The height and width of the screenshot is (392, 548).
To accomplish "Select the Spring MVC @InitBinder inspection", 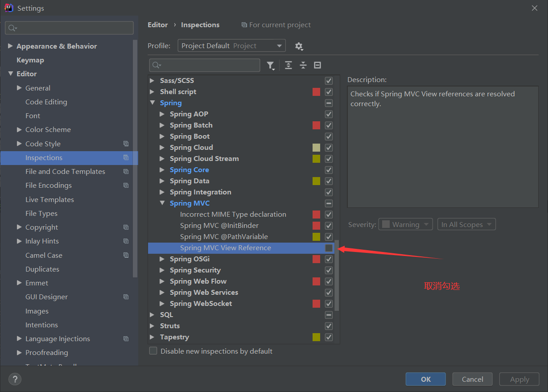I will [x=219, y=226].
